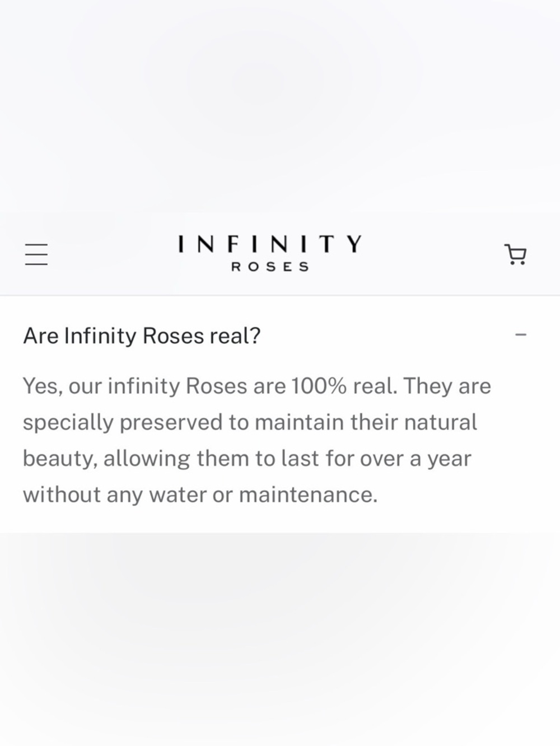
Task: Click the answer line starting "specially preserved"
Action: click(x=250, y=423)
